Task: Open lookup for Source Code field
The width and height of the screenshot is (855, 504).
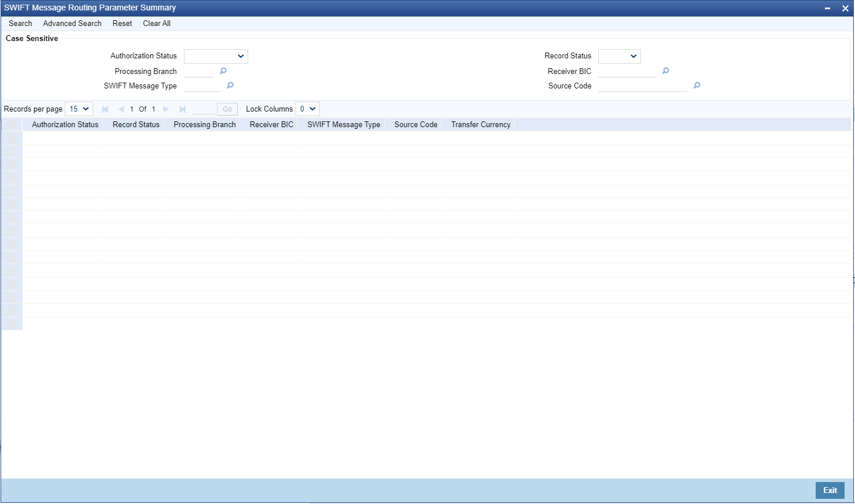Action: 697,86
